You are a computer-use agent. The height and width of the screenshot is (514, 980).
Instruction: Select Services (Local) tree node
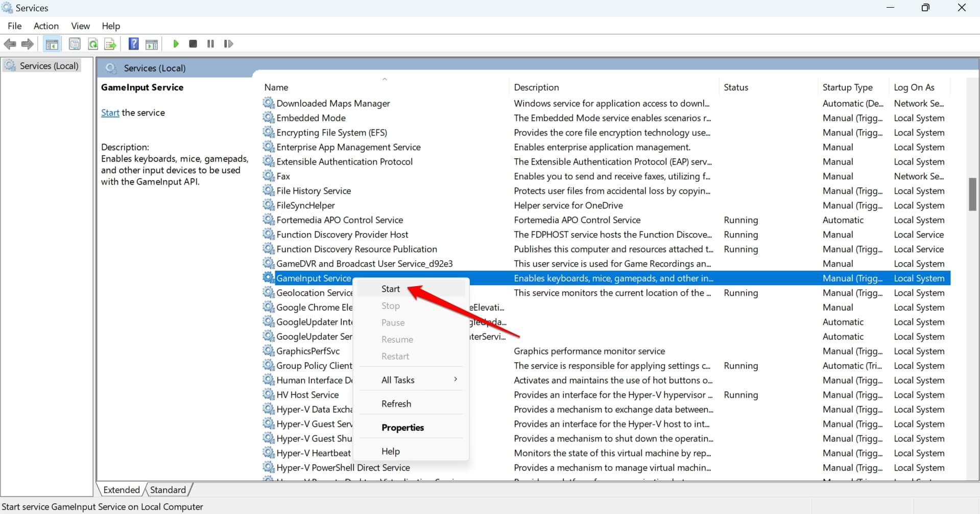click(x=42, y=66)
